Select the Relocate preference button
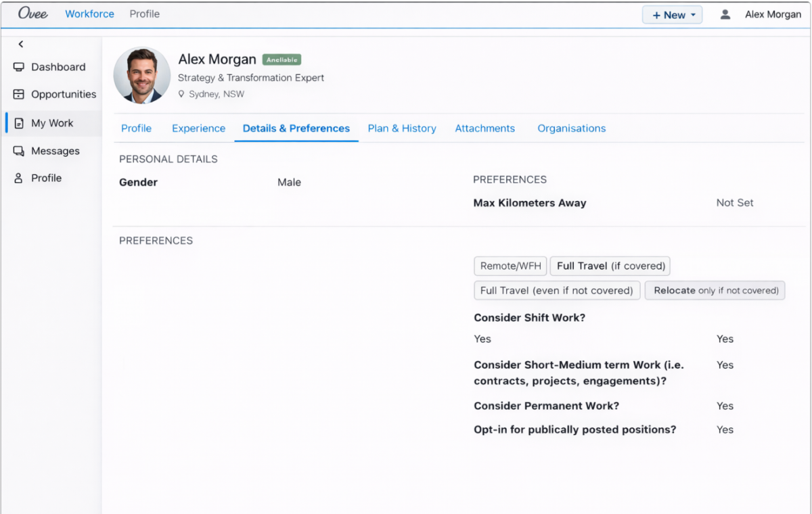The height and width of the screenshot is (514, 812). 715,290
